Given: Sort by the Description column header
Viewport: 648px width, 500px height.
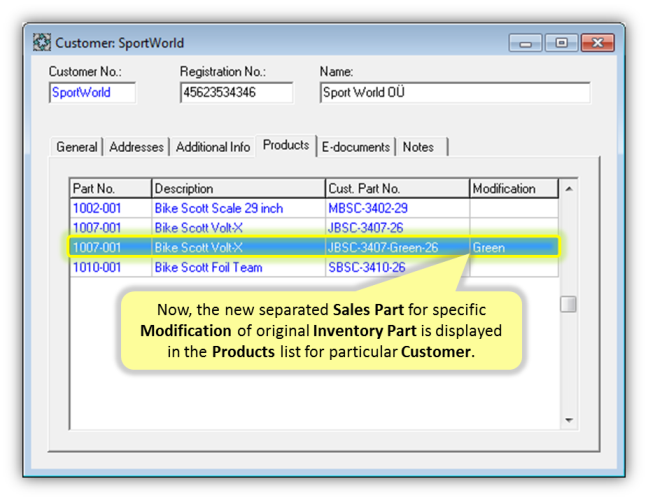Looking at the screenshot, I should (x=238, y=188).
